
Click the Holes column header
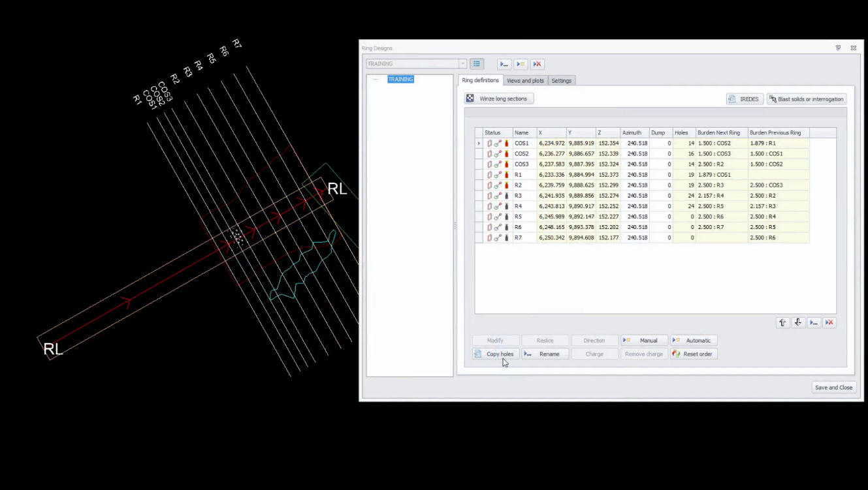[684, 132]
